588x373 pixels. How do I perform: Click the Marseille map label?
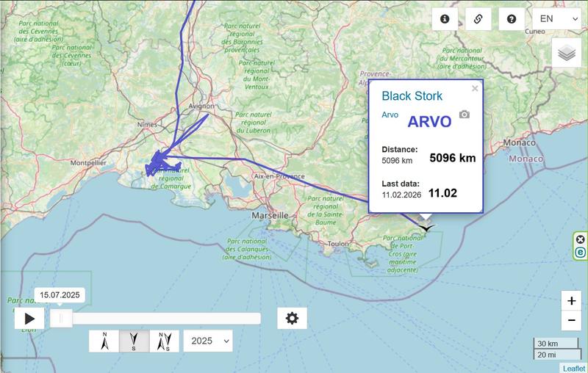pyautogui.click(x=270, y=216)
